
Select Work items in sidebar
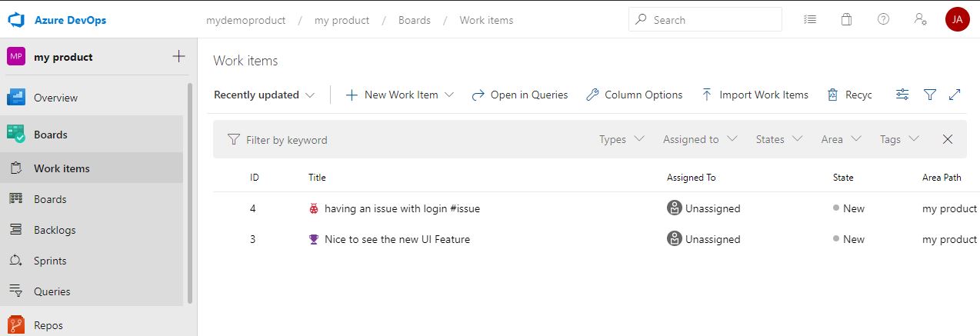(92, 168)
